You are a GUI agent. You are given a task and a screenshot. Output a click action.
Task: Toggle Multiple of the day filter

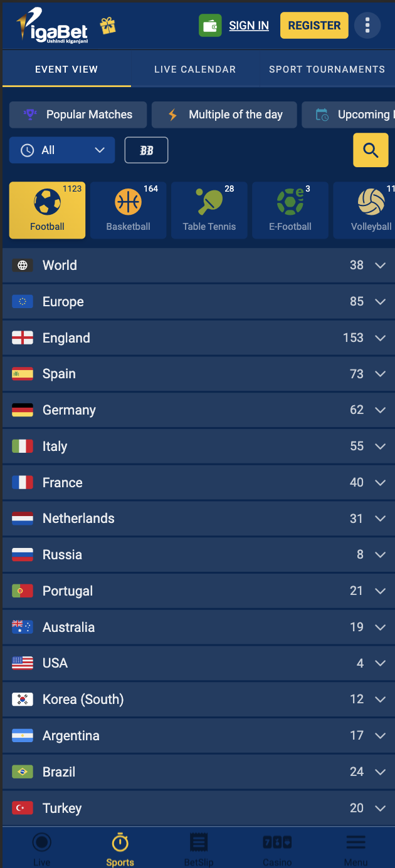[224, 115]
